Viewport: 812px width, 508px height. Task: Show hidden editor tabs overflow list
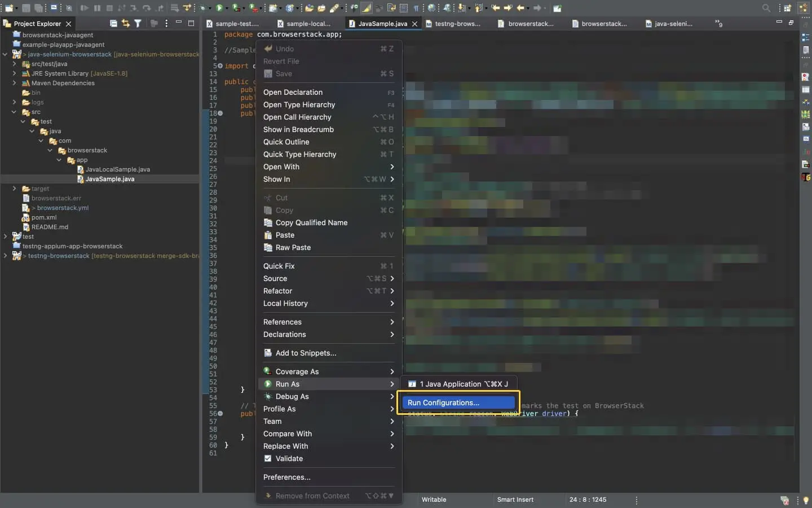click(718, 24)
